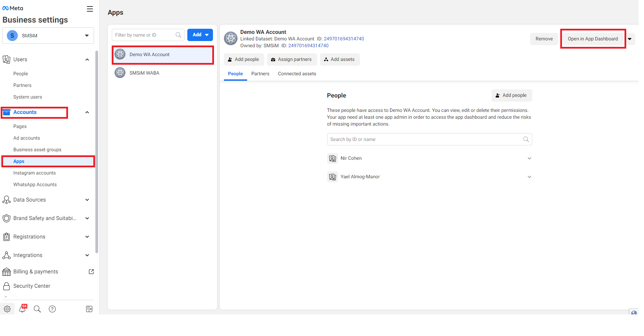Open Pages under Accounts

click(x=20, y=126)
